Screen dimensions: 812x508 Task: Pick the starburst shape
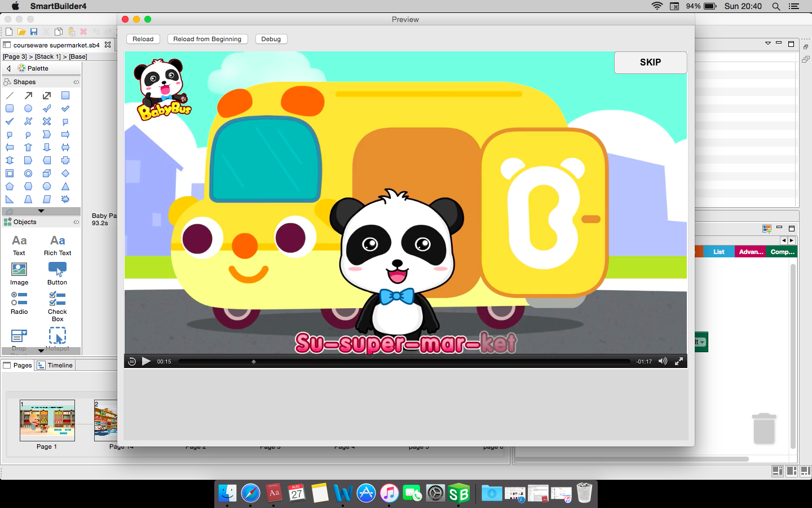click(x=65, y=199)
